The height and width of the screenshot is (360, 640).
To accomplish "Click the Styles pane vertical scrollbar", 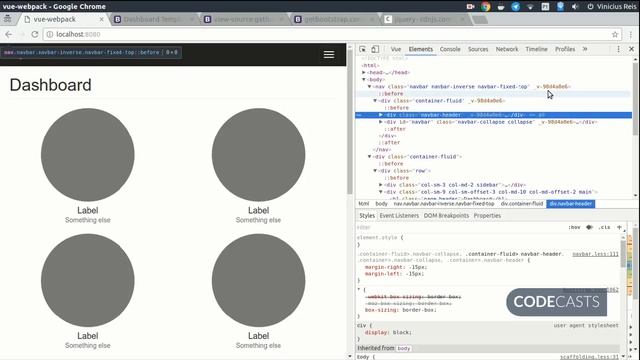I will coord(623,253).
